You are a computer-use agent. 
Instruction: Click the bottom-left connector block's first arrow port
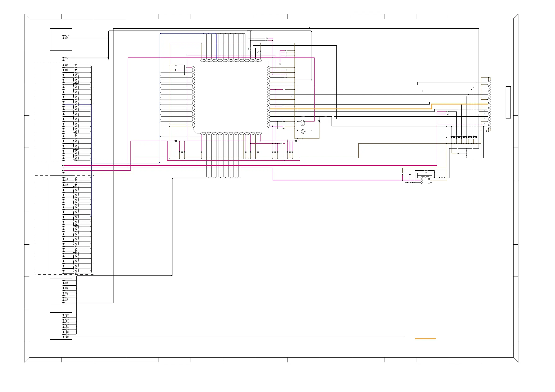point(67,315)
